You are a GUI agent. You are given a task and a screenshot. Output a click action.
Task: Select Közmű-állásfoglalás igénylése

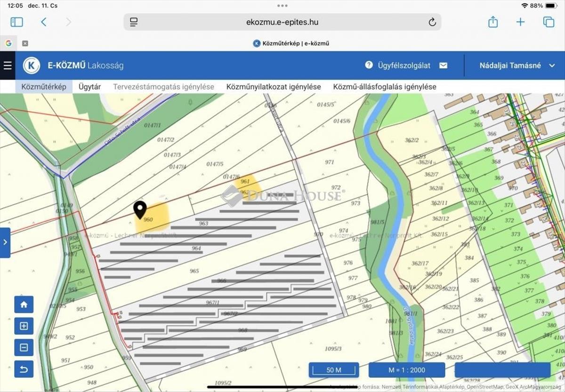[x=385, y=87]
